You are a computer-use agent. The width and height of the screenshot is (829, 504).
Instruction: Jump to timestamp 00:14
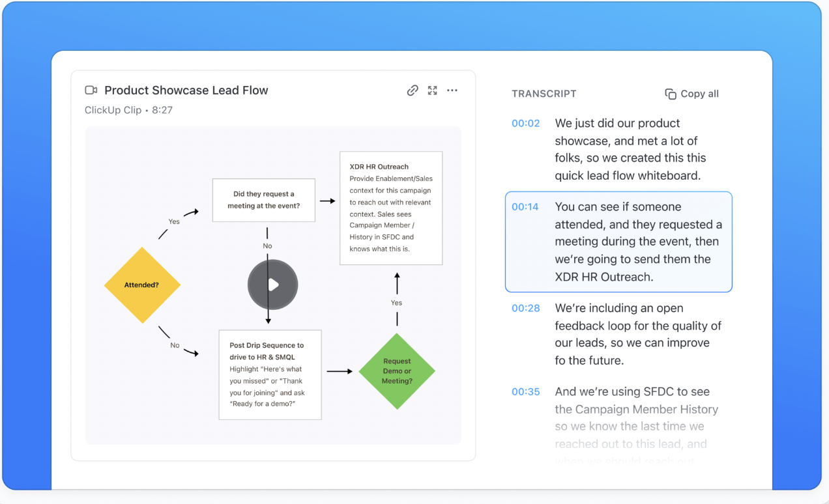pos(525,207)
